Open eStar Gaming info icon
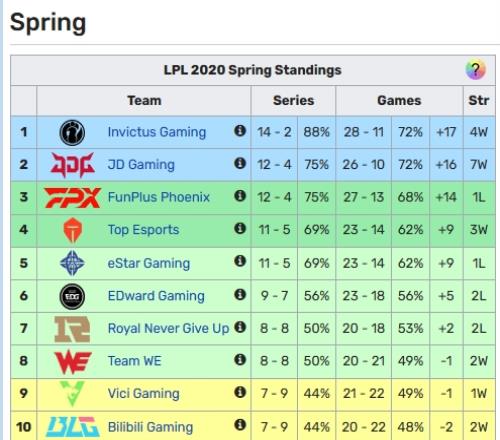Image resolution: width=500 pixels, height=440 pixels. coord(240,261)
